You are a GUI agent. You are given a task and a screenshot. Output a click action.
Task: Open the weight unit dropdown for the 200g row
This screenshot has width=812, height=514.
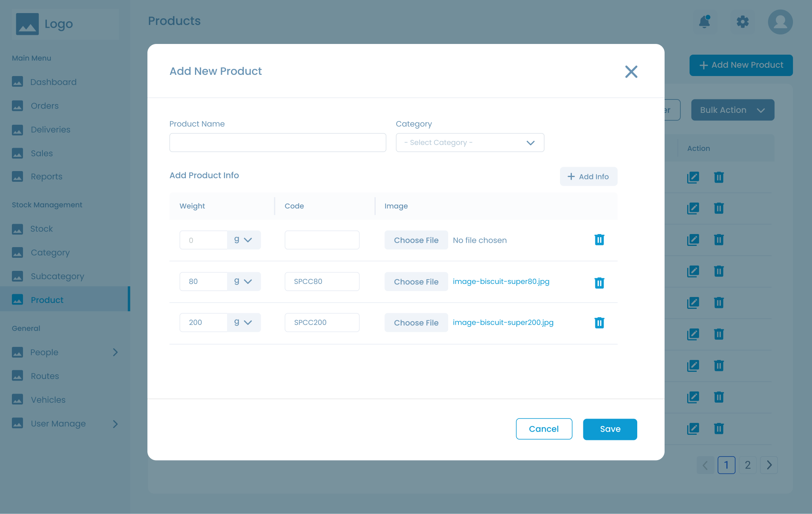point(243,322)
